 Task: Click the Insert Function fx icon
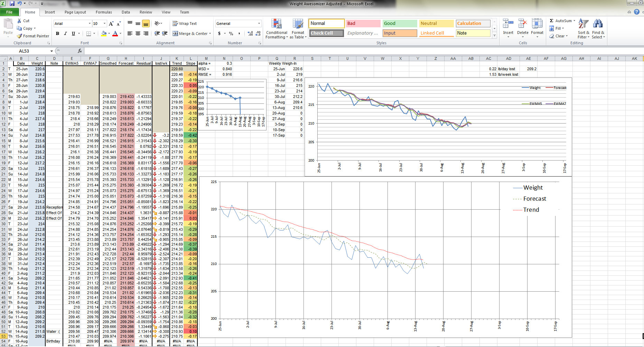click(x=80, y=51)
